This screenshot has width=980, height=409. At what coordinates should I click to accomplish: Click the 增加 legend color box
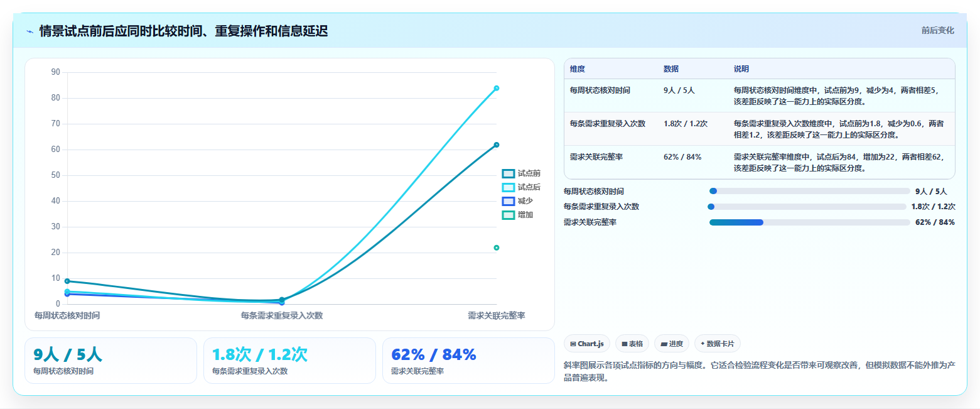[509, 215]
